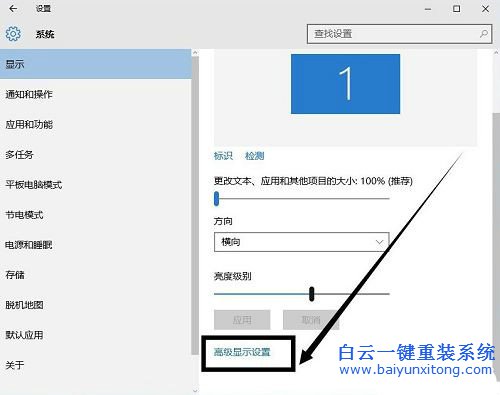This screenshot has height=395, width=500.
Task: Select 节电模式 in the sidebar
Action: coord(96,215)
